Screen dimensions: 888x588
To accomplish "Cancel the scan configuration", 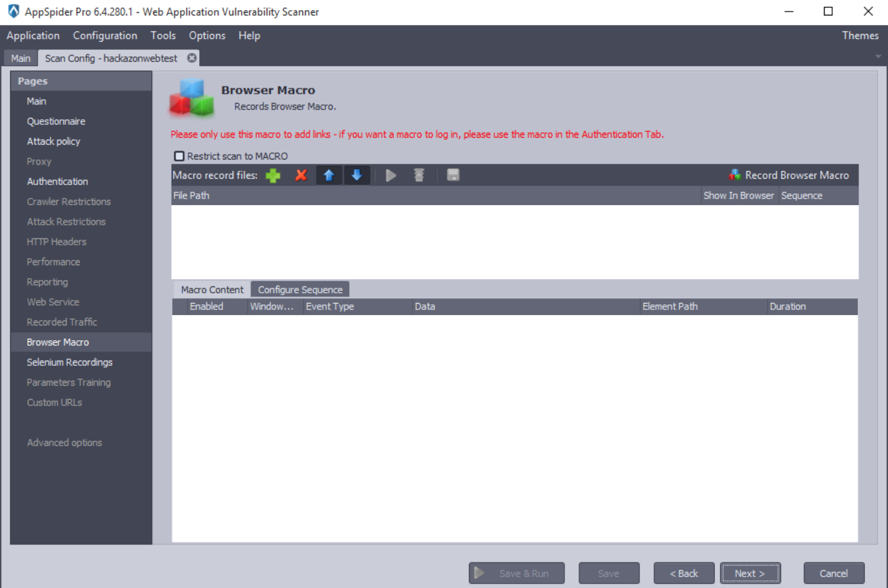I will [x=834, y=573].
